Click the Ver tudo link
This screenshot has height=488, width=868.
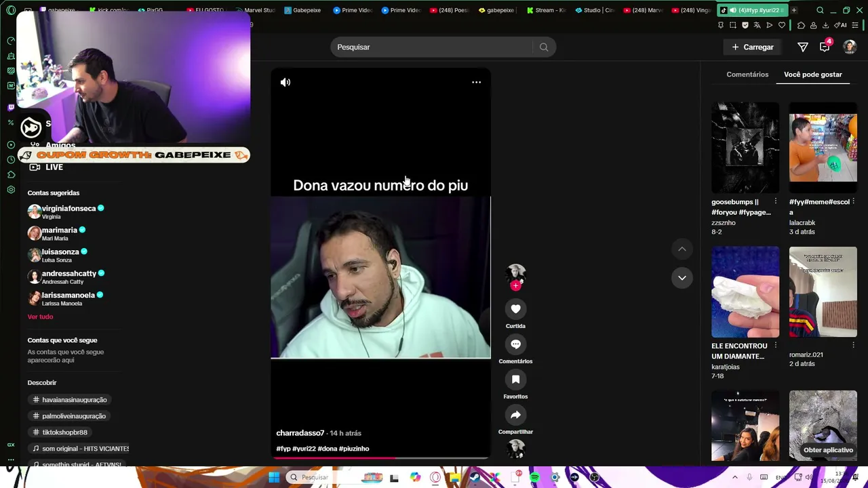pos(40,317)
